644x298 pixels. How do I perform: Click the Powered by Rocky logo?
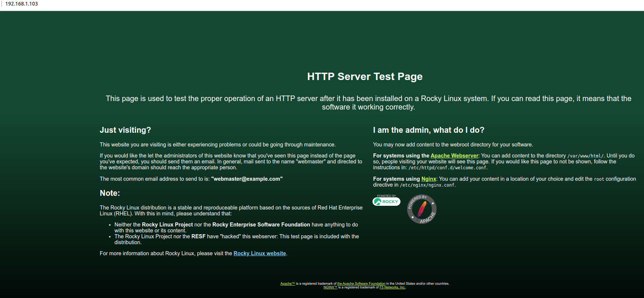coord(386,201)
